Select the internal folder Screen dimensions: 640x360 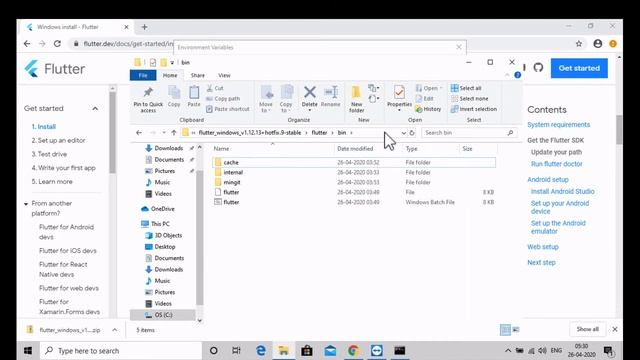[x=354, y=172]
